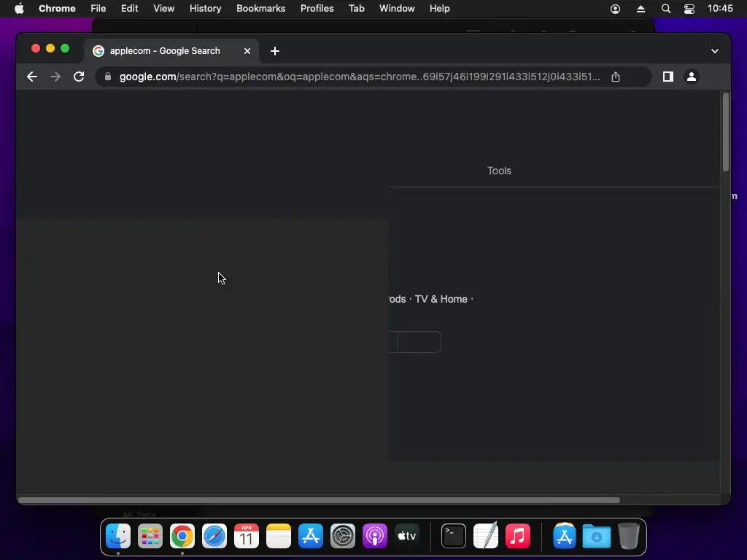Open the Tab menu
The image size is (747, 560).
[356, 9]
